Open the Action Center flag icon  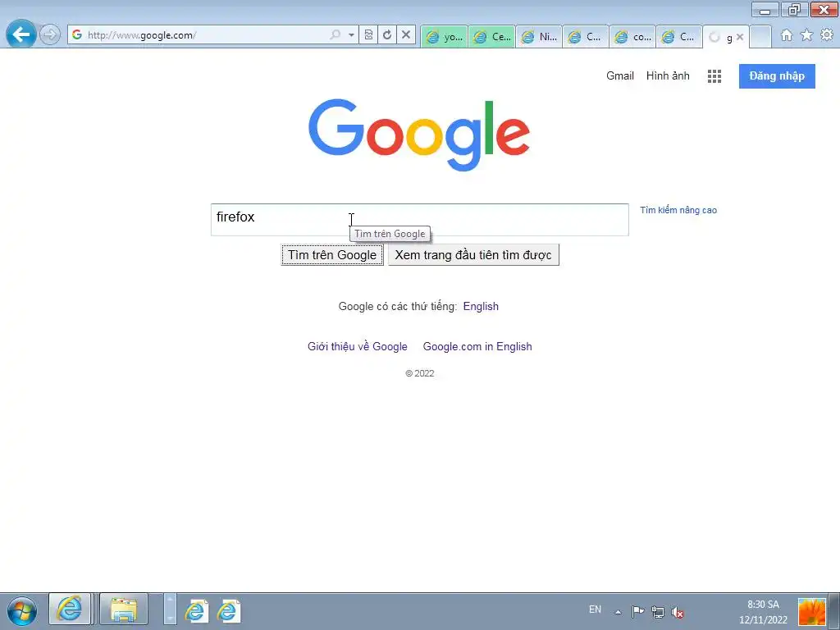pyautogui.click(x=637, y=611)
